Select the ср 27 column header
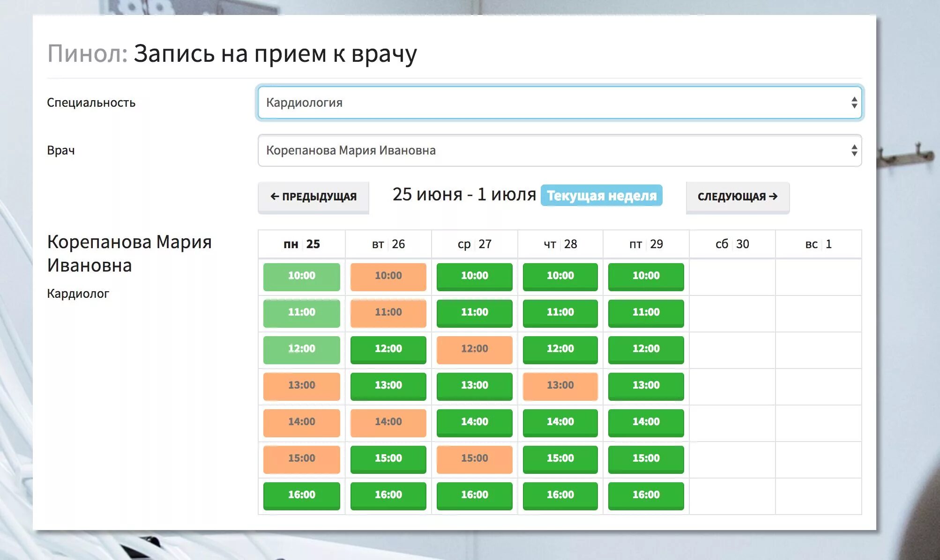 [475, 244]
